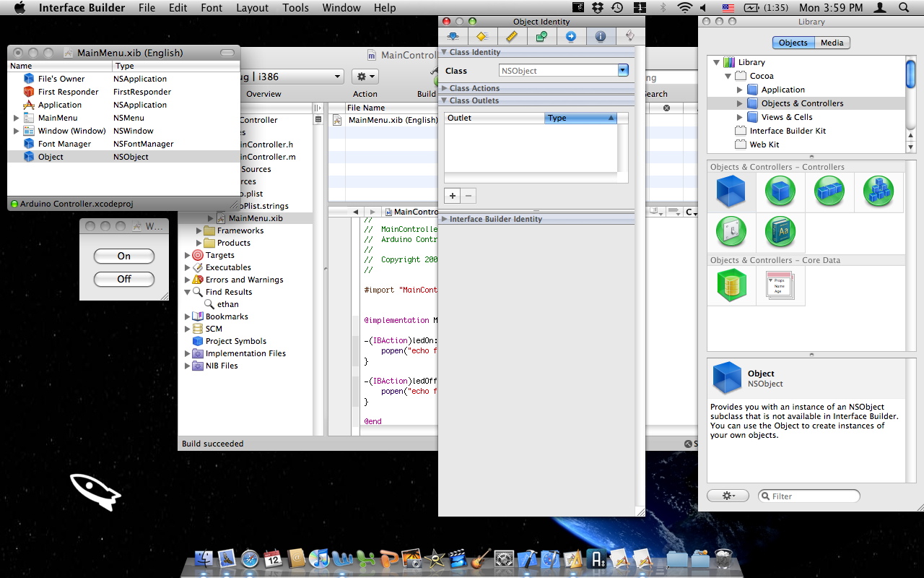Open the Connections inspector arrow icon
Viewport: 924px width, 578px height.
click(x=571, y=36)
